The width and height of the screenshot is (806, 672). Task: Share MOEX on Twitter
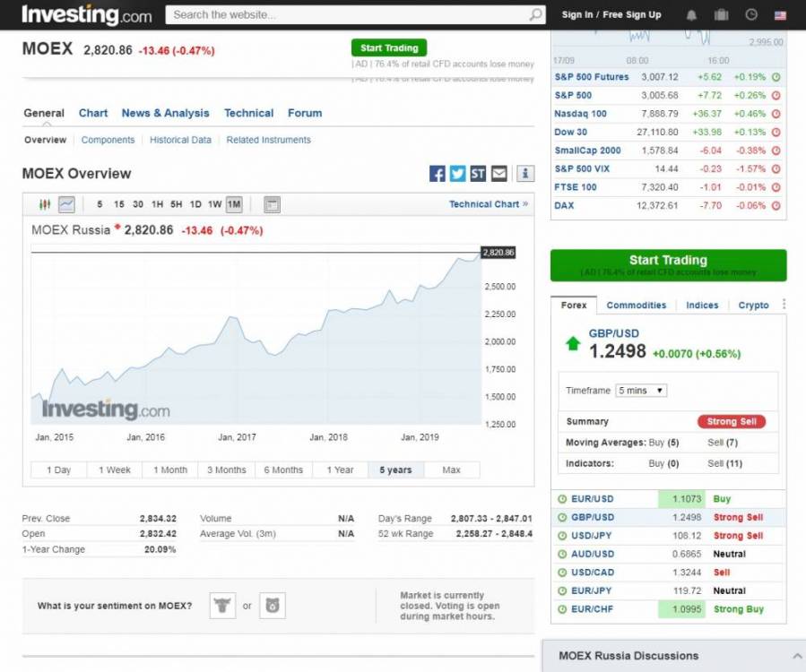click(457, 174)
